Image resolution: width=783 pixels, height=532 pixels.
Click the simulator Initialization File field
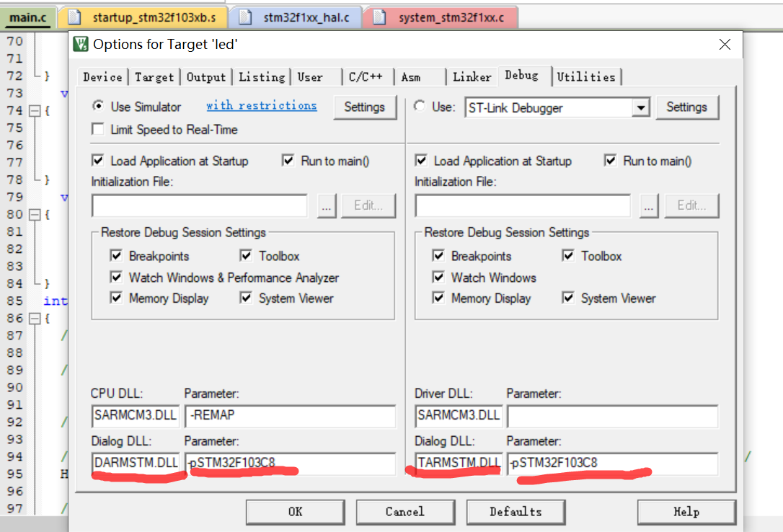199,205
